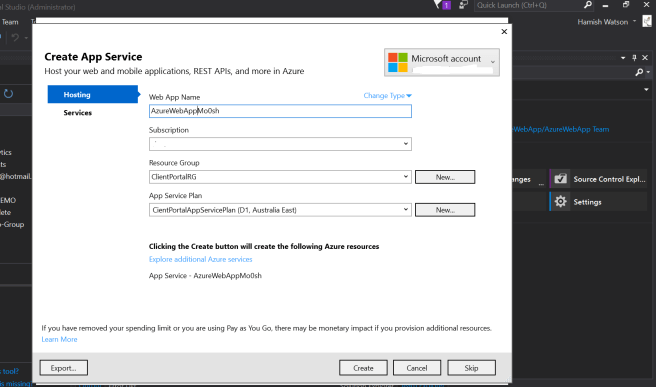
Task: Click the Undo icon in toolbar
Action: pyautogui.click(x=15, y=38)
